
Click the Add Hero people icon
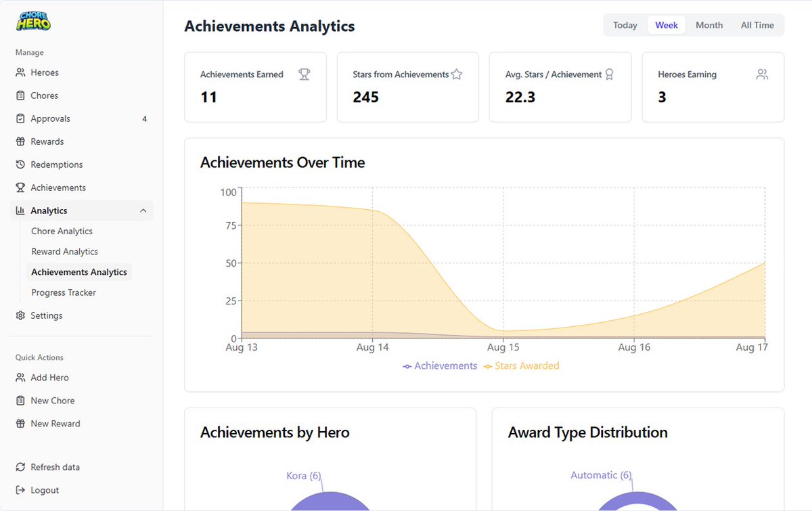[20, 378]
